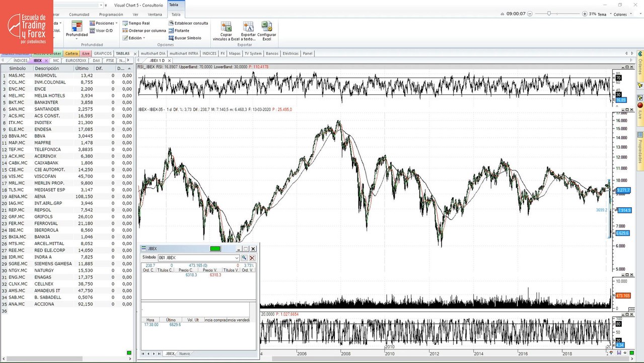
Task: Switch to the iLive workspace tab
Action: tap(86, 53)
